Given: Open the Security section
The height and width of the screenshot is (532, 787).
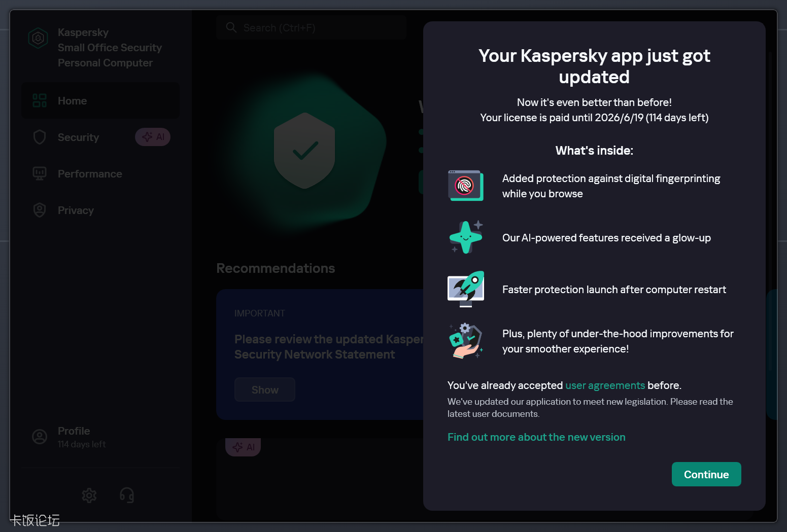Looking at the screenshot, I should [78, 137].
